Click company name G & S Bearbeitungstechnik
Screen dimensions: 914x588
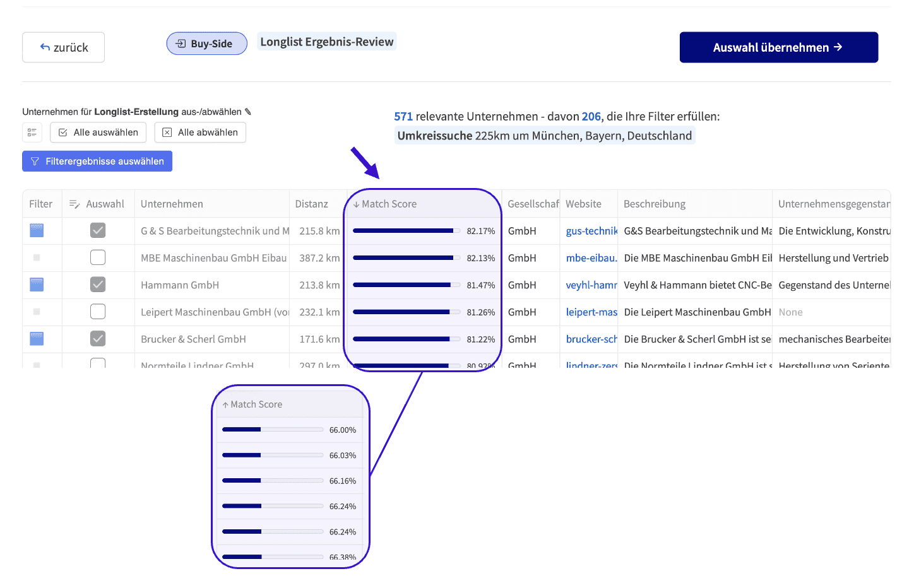pos(215,231)
